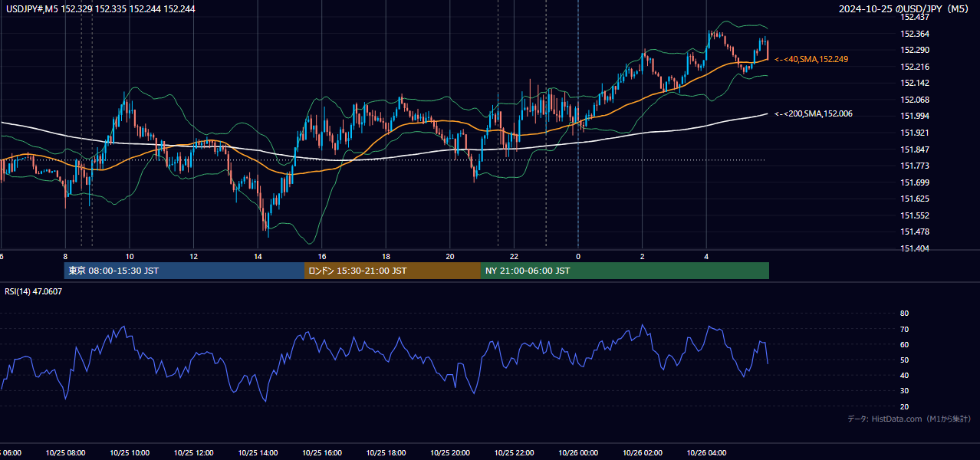The height and width of the screenshot is (460, 980).
Task: Click the 10/26 04:00 time axis label
Action: [x=706, y=453]
